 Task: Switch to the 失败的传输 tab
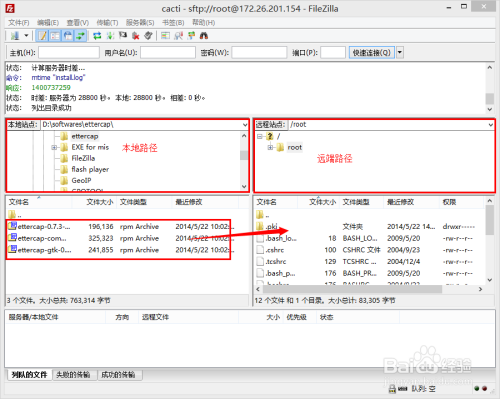(73, 375)
